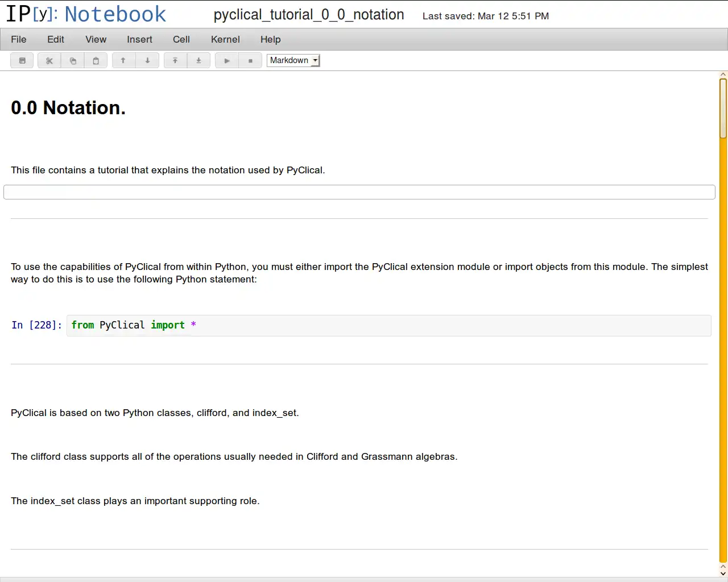The image size is (728, 582).
Task: Click the empty markdown cell input box
Action: (x=359, y=192)
